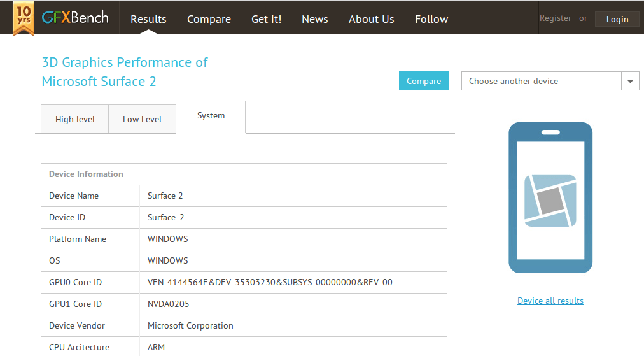Click the Device Vendor label
The height and width of the screenshot is (356, 644).
point(77,325)
